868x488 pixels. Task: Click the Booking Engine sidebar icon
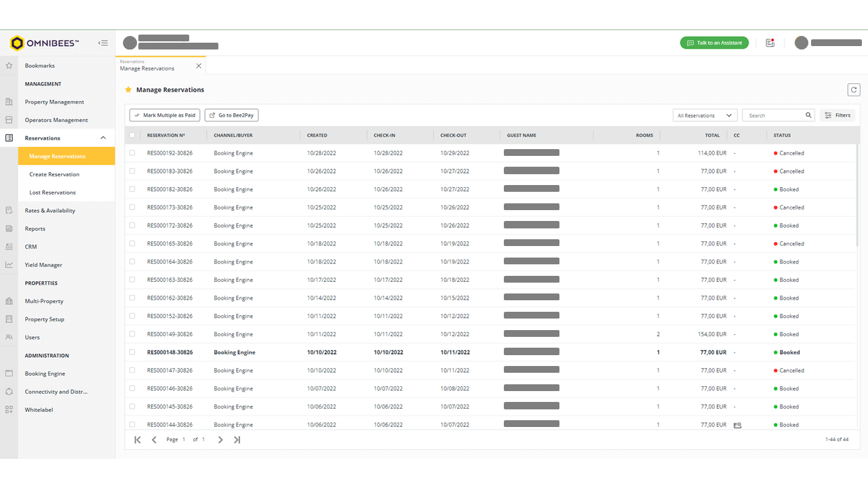9,373
